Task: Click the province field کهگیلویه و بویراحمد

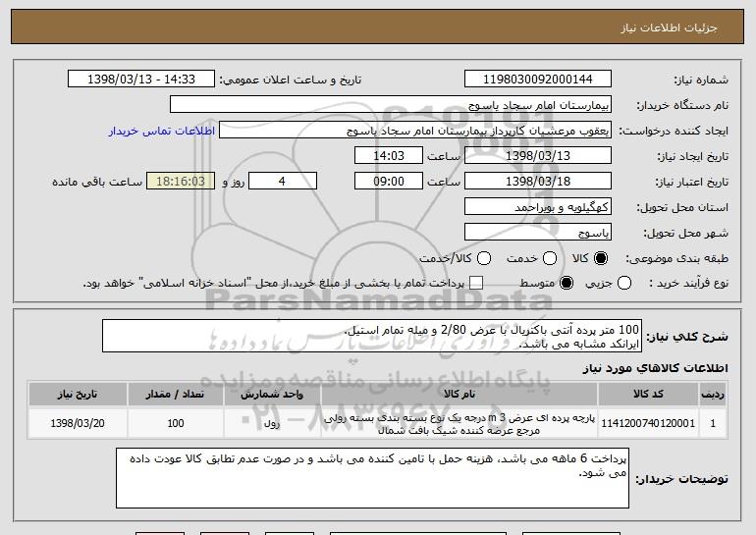Action: 538,207
